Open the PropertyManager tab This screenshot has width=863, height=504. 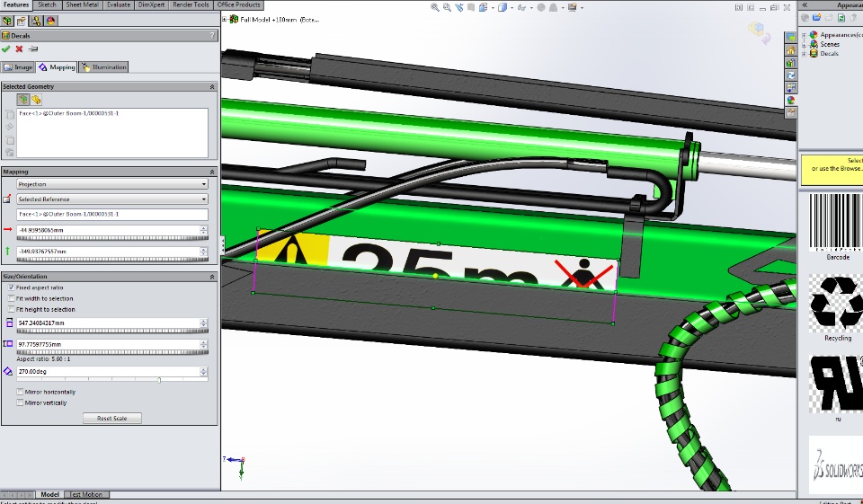pyautogui.click(x=21, y=21)
